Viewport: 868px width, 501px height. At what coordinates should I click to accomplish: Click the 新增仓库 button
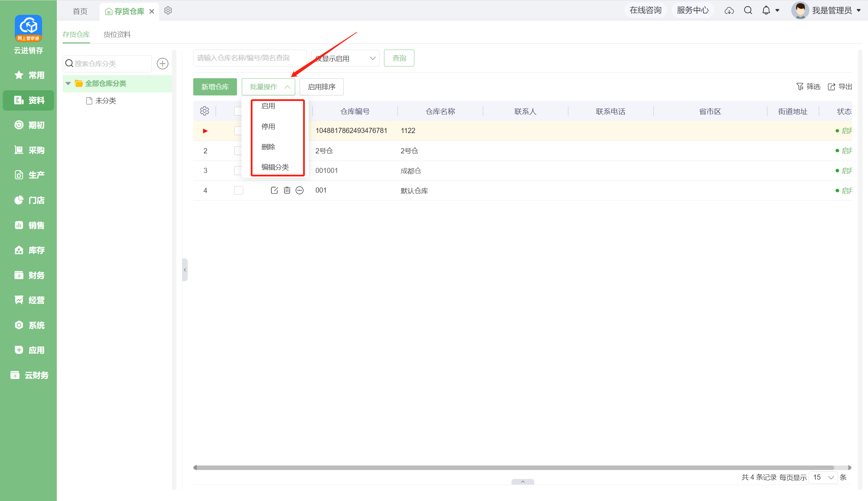tap(215, 87)
